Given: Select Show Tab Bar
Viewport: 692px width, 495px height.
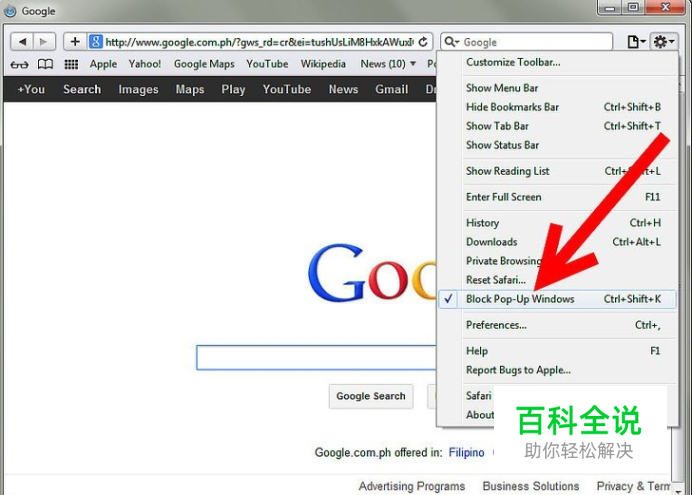Looking at the screenshot, I should point(557,126).
